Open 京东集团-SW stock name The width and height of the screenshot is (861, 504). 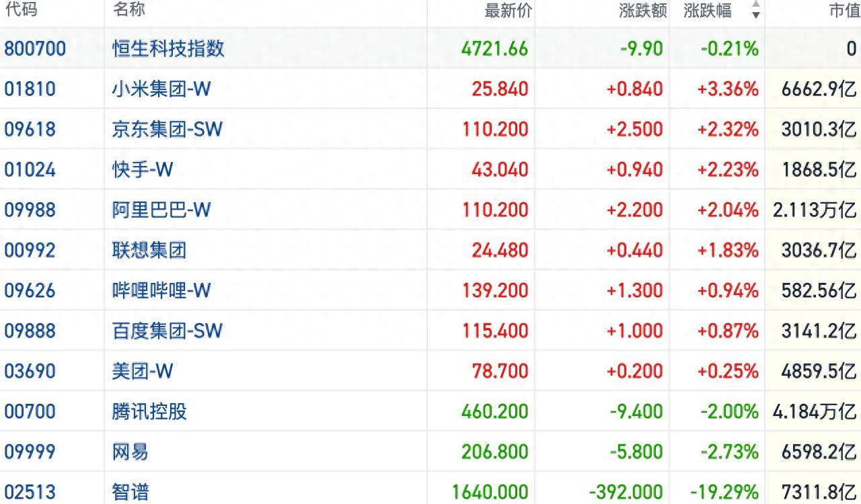[167, 129]
